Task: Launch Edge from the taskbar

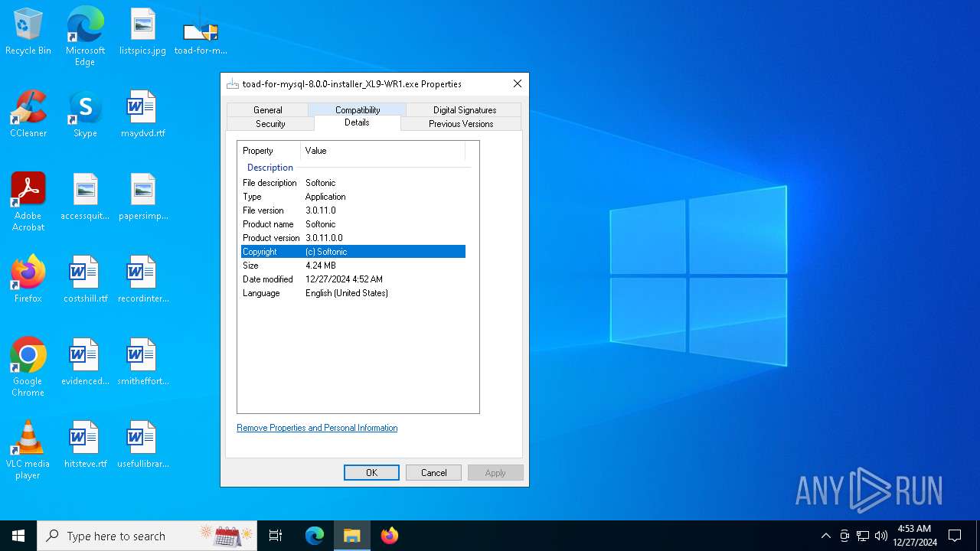Action: tap(315, 536)
